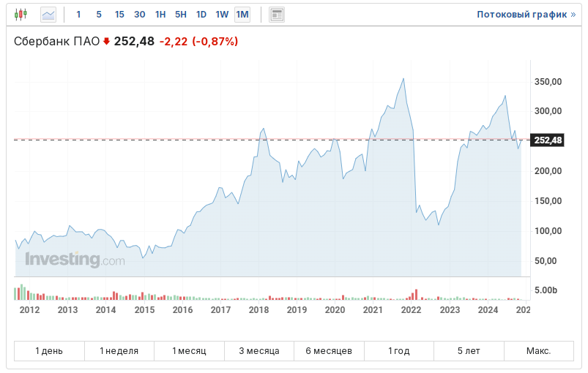This screenshot has height=373, width=588.
Task: Switch to candlestick chart type icon
Action: coord(21,15)
